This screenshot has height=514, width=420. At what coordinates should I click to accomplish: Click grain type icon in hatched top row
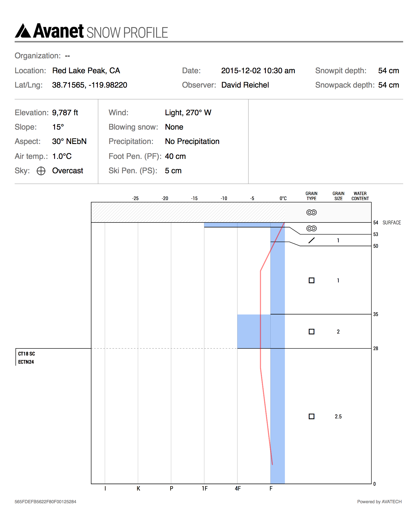tap(311, 212)
